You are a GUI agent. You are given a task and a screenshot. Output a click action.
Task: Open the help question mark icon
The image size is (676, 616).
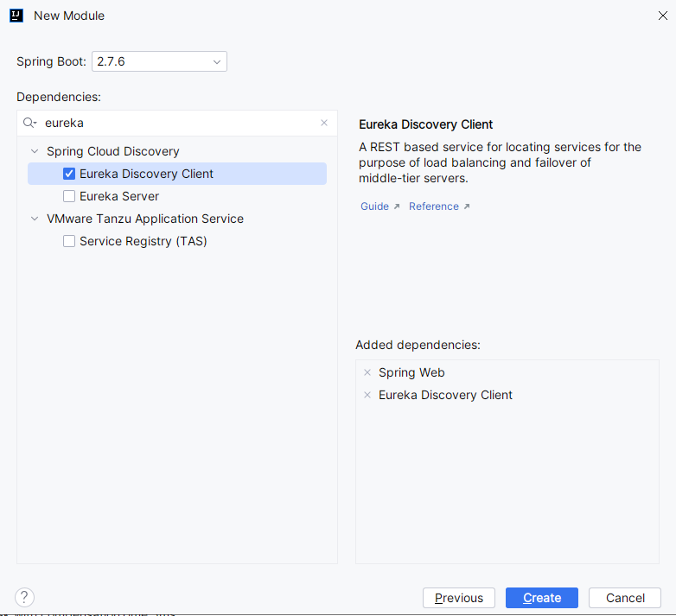24,597
